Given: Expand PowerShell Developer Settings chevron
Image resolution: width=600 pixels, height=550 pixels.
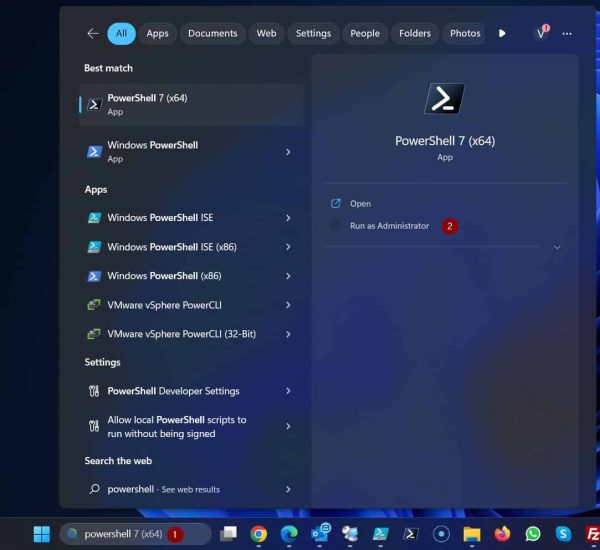Looking at the screenshot, I should coord(288,391).
